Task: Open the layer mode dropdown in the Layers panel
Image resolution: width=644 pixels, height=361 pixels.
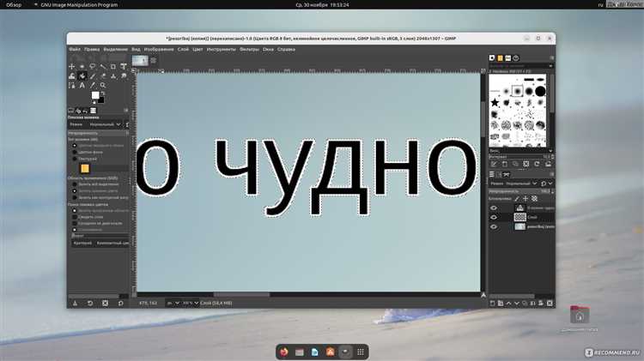Action: [521, 184]
